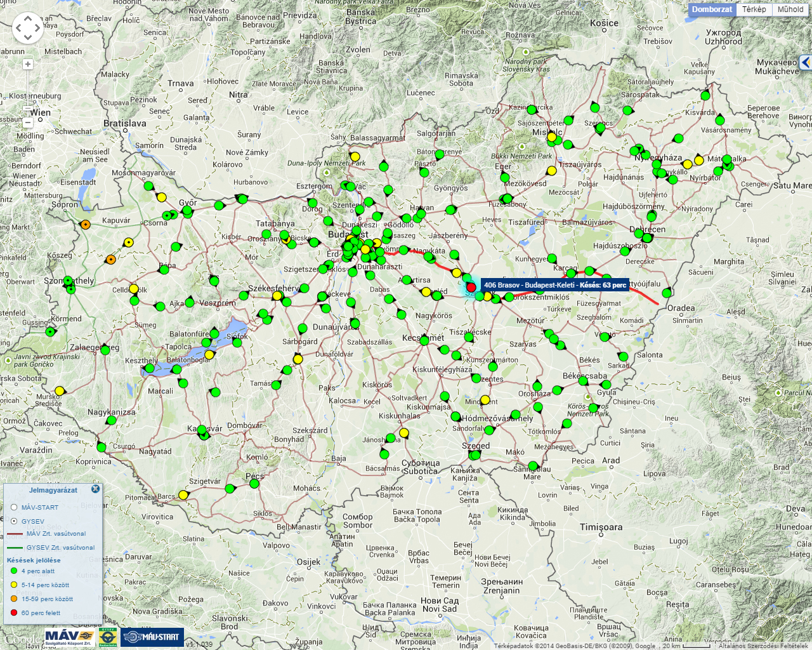Click the yellow train marker near Jánoshalma

pyautogui.click(x=404, y=433)
